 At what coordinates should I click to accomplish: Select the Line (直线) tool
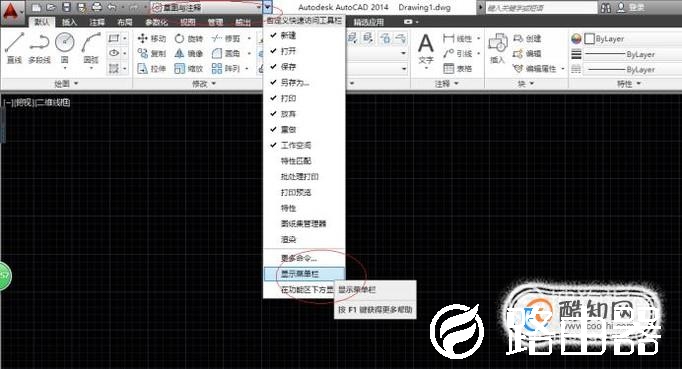(x=14, y=48)
